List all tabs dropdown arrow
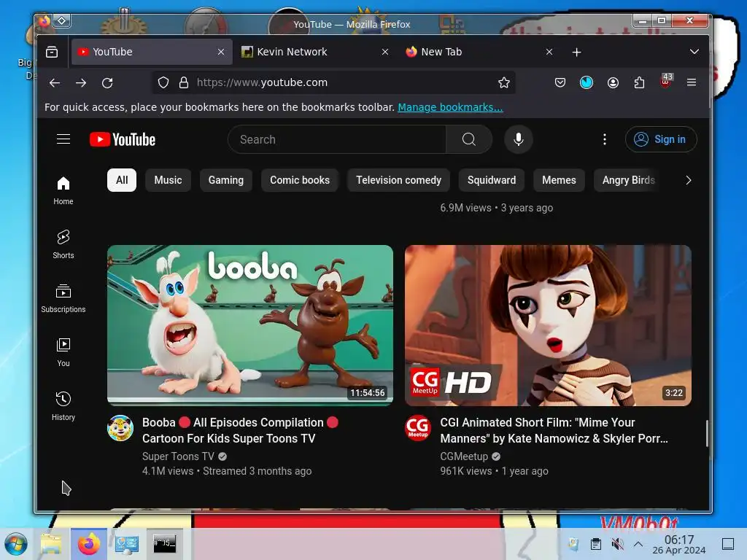 pos(694,52)
